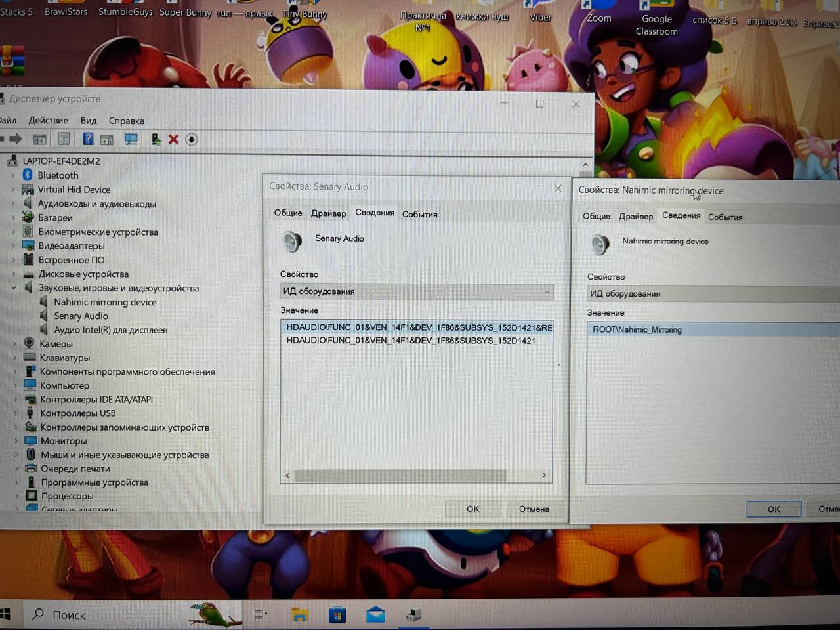Switch to События tab in Senary Audio properties
840x630 pixels.
(x=420, y=214)
